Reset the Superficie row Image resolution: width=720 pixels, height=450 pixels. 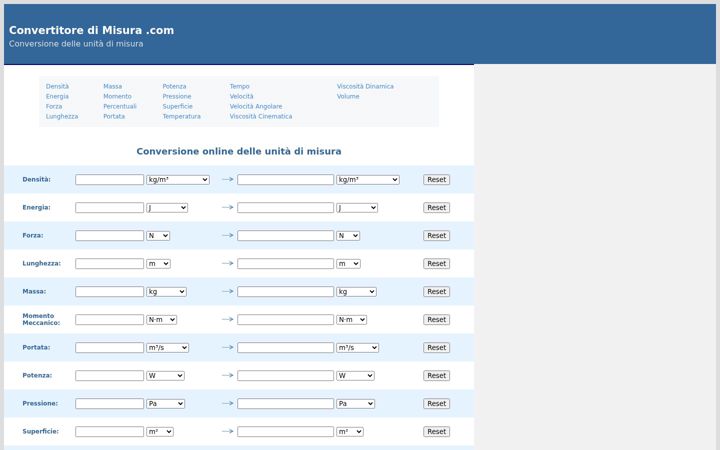[436, 432]
